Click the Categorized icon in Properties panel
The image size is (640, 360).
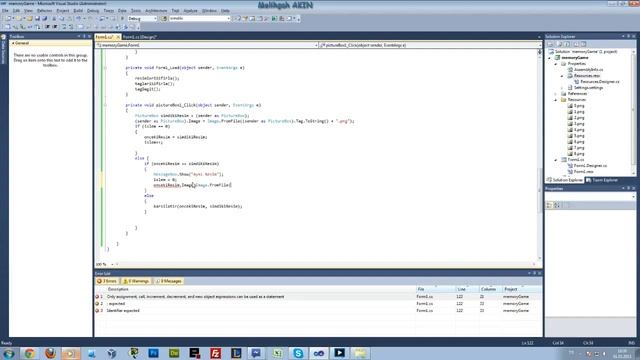549,205
